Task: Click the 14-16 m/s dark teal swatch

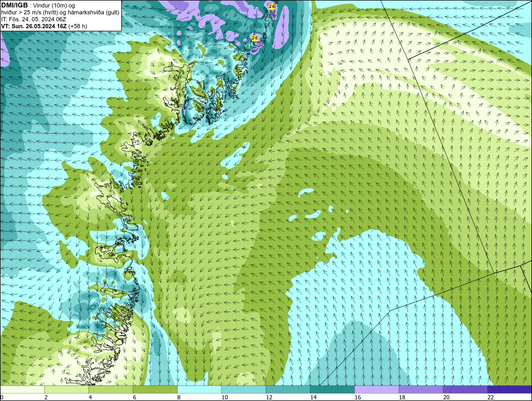Action: tap(332, 389)
